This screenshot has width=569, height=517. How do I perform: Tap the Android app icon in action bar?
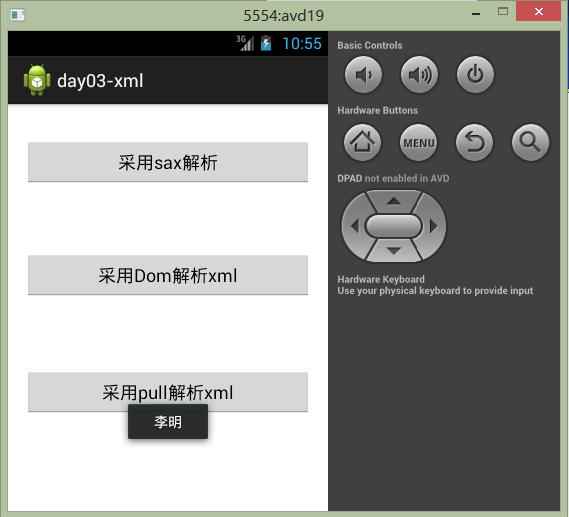37,80
